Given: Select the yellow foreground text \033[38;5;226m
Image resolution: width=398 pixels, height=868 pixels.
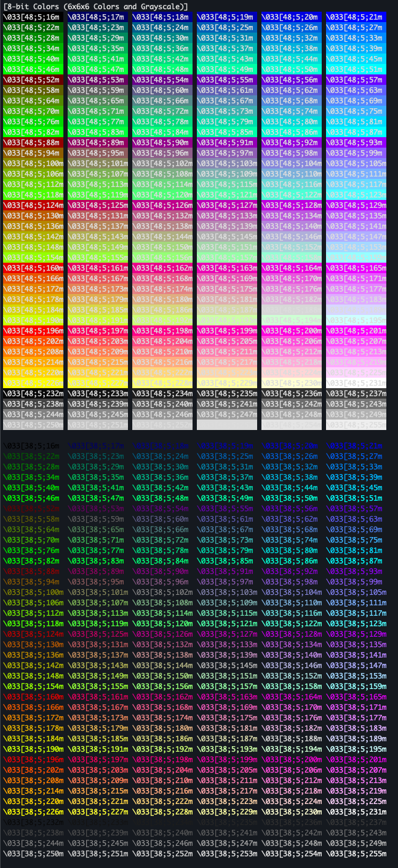Looking at the screenshot, I should pos(33,812).
